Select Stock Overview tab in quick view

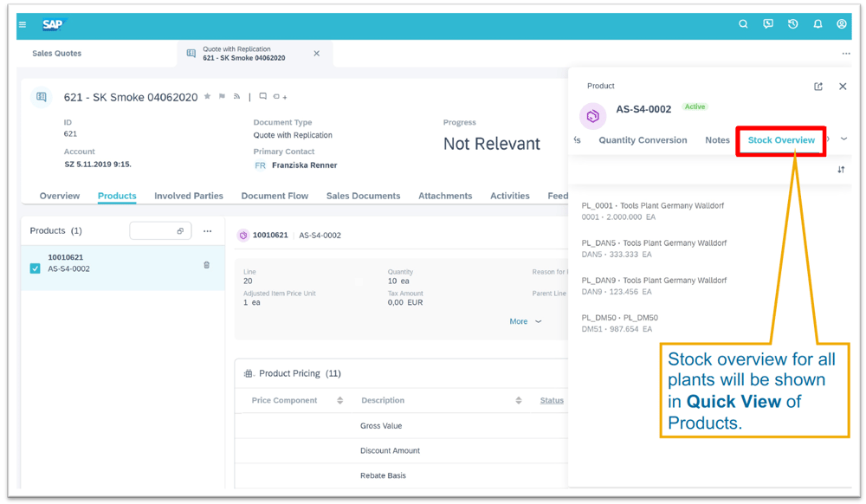(781, 140)
